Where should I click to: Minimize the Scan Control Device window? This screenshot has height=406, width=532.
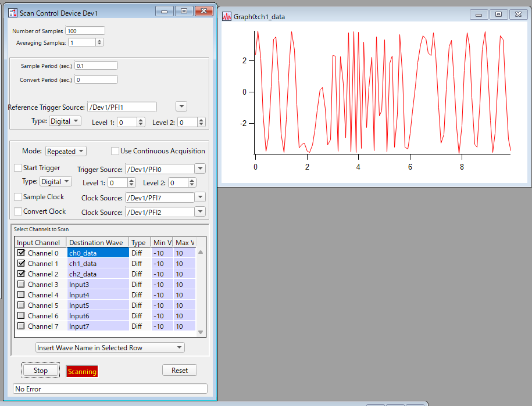tap(165, 11)
